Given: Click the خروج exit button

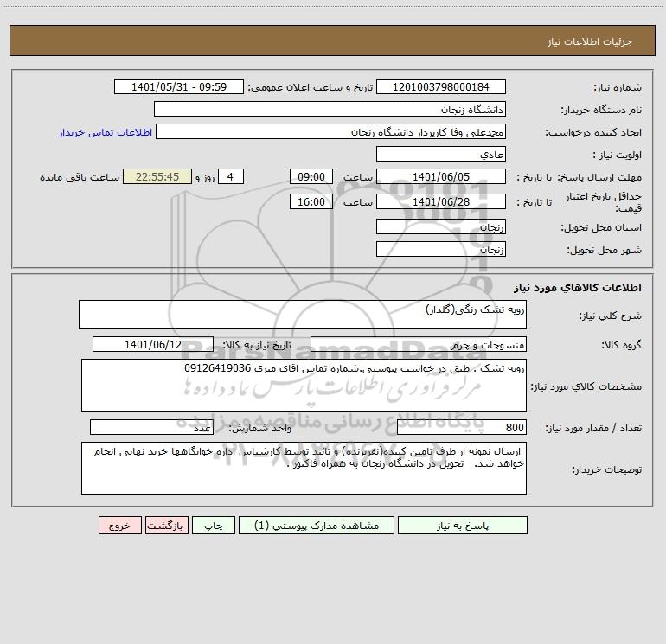Looking at the screenshot, I should coord(119,525).
